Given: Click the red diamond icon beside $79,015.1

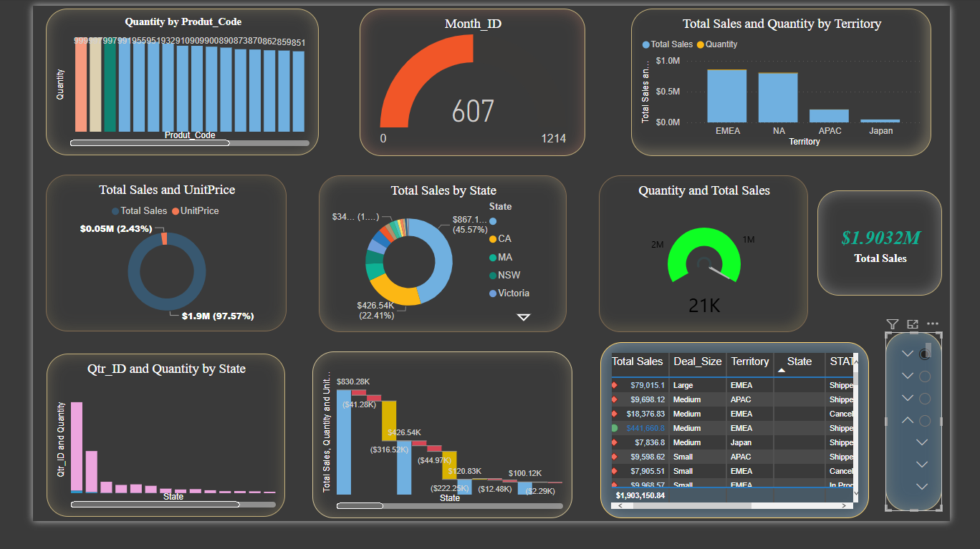Looking at the screenshot, I should [614, 385].
